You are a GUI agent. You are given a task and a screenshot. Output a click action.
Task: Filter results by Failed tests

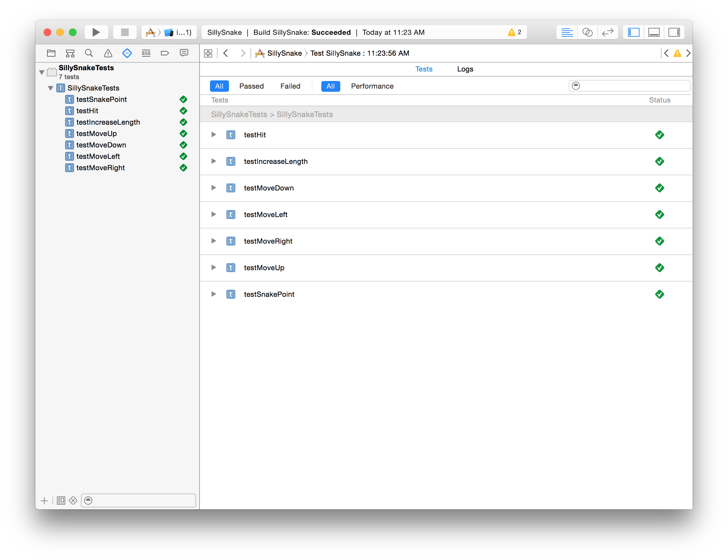[290, 86]
